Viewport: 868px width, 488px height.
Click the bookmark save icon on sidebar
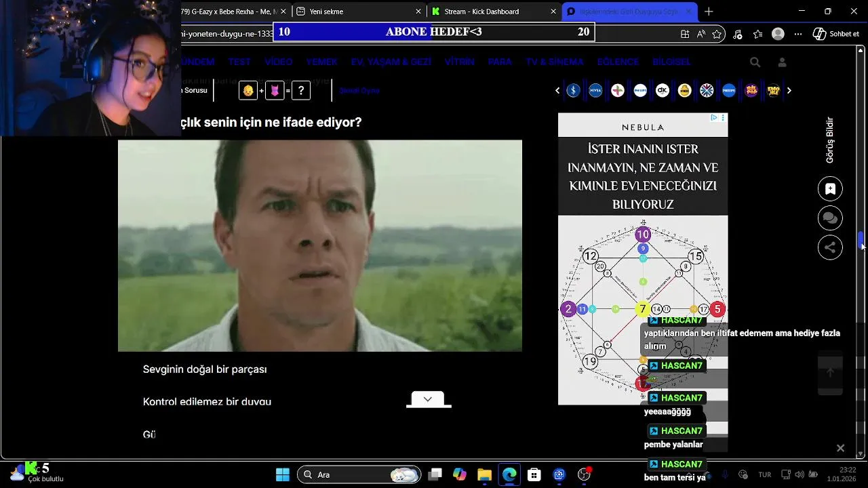[830, 189]
